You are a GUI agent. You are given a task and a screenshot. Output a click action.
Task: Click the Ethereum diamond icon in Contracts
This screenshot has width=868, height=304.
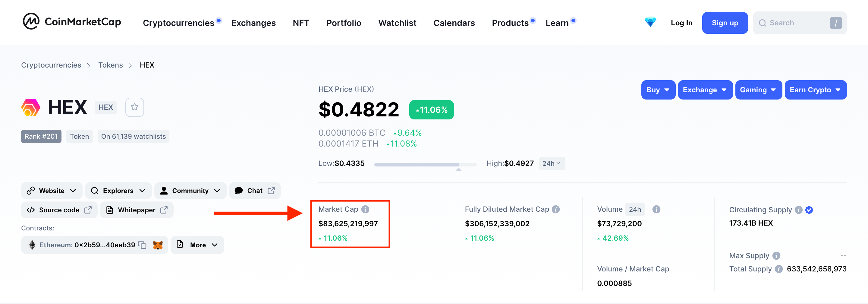(32, 245)
